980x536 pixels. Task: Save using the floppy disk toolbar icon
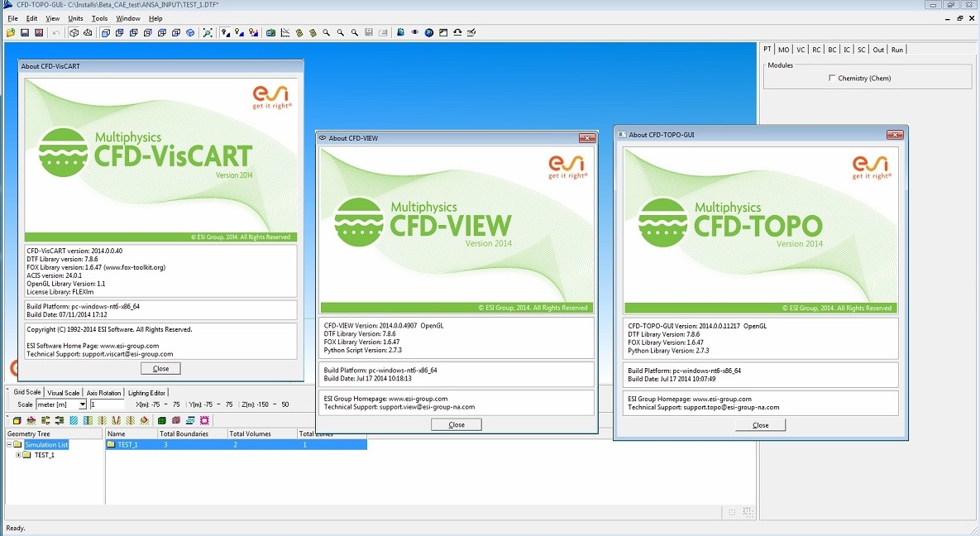coord(24,32)
